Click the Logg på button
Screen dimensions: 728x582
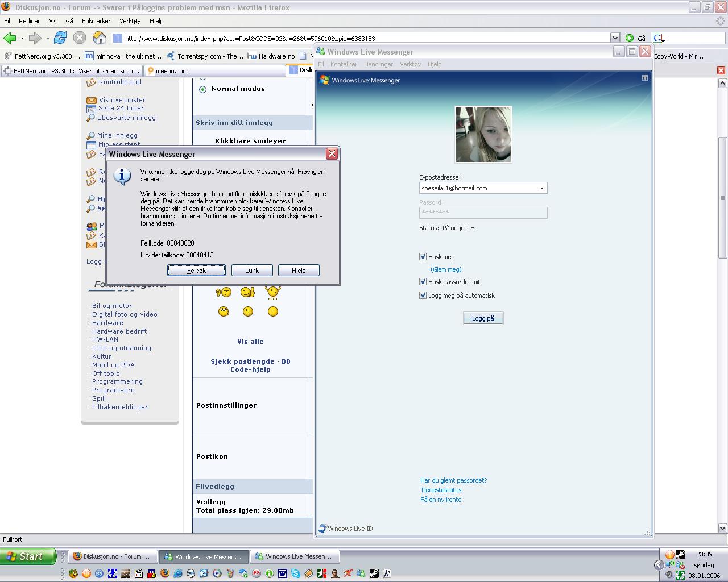[x=483, y=318]
